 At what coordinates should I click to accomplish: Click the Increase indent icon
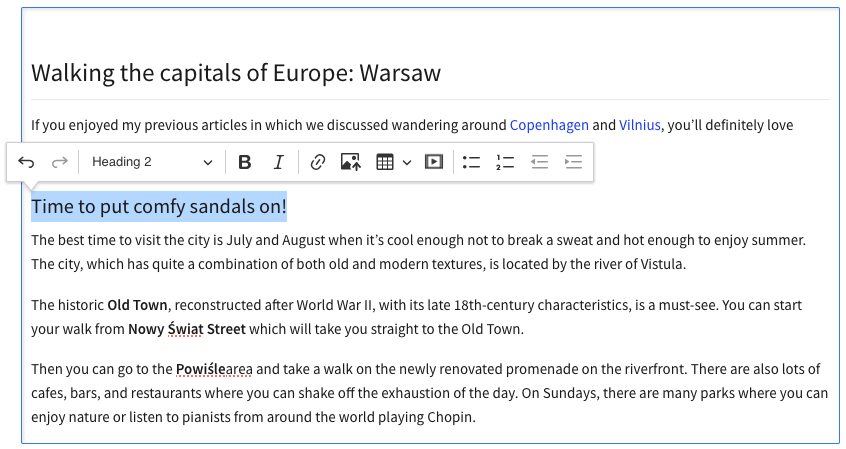point(573,162)
